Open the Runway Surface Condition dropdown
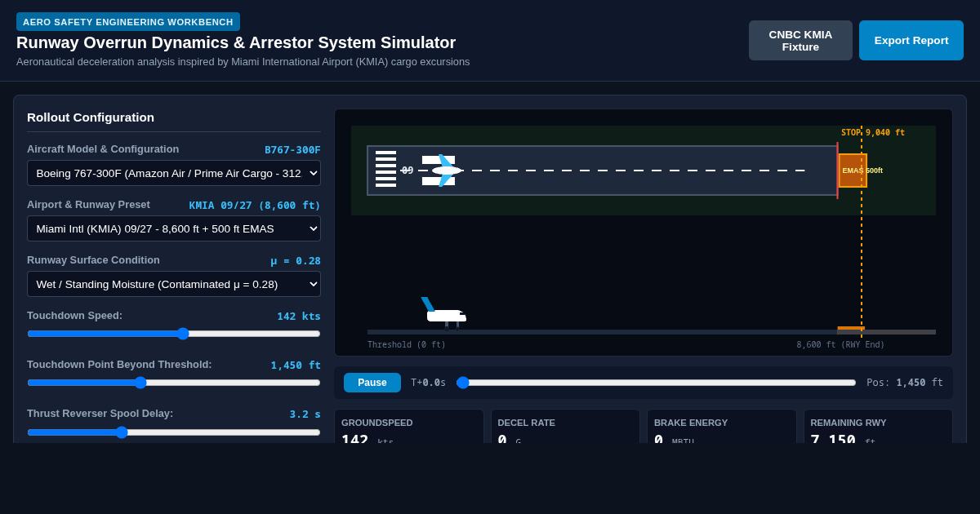The width and height of the screenshot is (980, 514). click(174, 284)
